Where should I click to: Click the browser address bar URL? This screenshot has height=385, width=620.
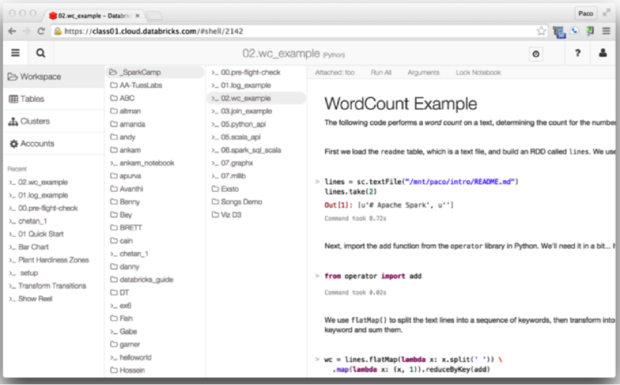154,31
